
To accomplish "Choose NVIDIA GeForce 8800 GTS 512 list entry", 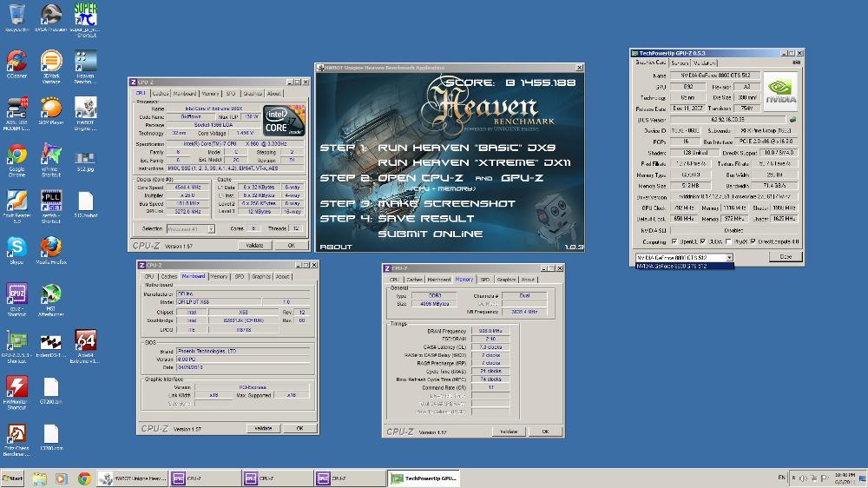I will click(x=684, y=266).
